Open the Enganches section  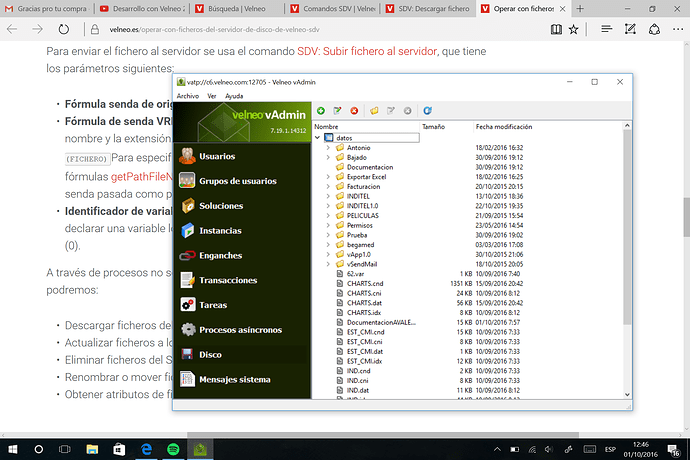coord(242,255)
